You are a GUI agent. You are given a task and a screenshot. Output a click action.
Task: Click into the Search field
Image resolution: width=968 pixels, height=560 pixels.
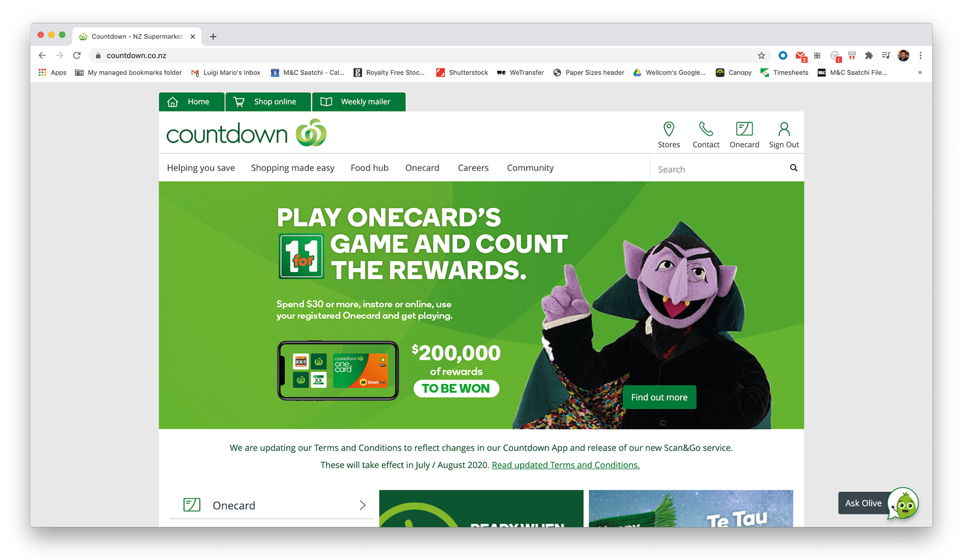(719, 169)
